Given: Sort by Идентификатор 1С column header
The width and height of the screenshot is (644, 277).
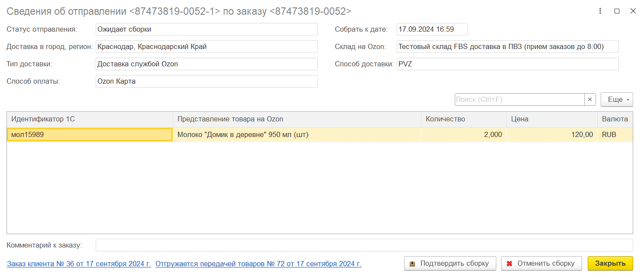Looking at the screenshot, I should pos(90,119).
